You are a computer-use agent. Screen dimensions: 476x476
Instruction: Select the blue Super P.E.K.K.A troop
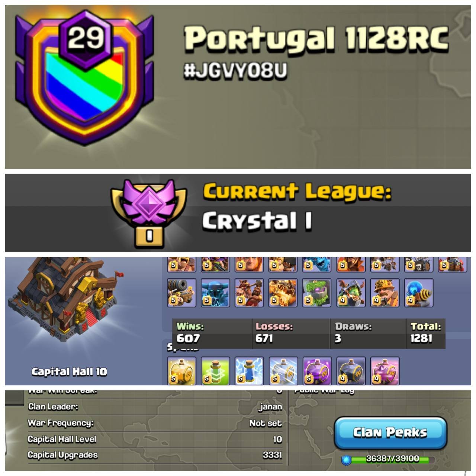(215, 293)
